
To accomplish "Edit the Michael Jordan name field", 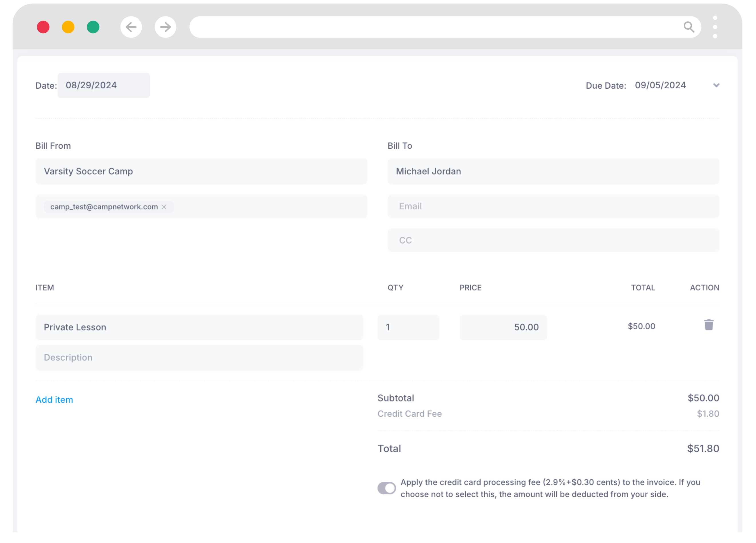I will 553,172.
